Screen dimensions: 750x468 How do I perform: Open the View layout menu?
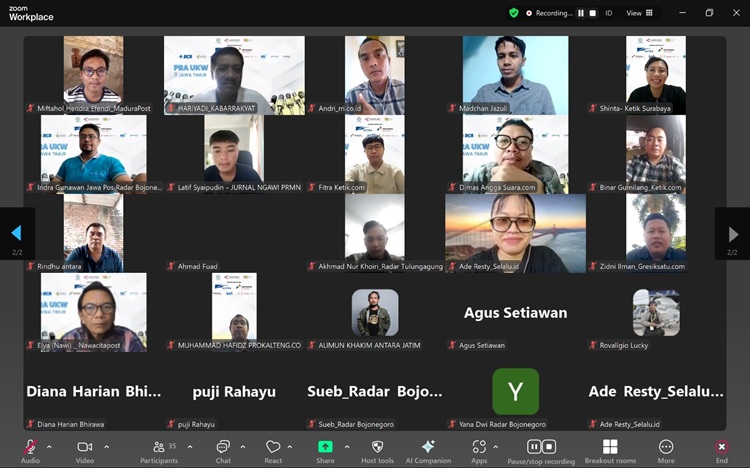[639, 13]
